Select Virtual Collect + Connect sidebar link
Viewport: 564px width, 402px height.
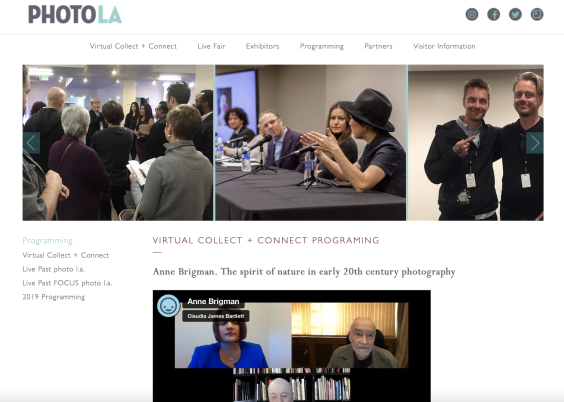(65, 255)
